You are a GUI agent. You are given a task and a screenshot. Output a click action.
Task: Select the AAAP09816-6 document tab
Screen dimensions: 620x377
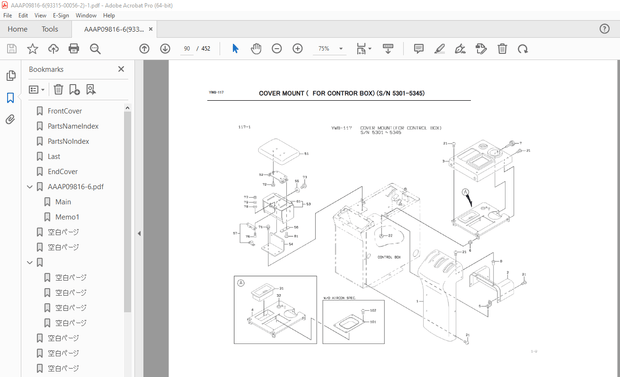(x=113, y=29)
